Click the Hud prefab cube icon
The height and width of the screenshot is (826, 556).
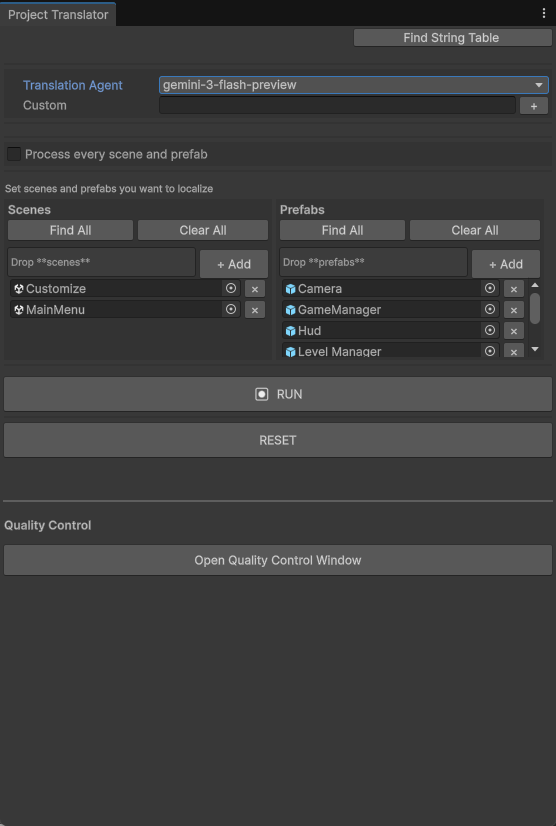(290, 331)
